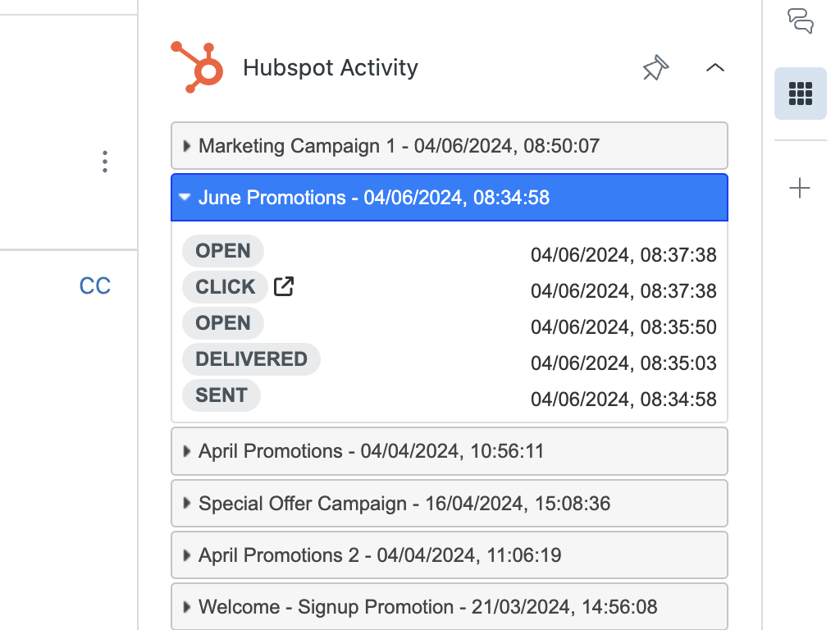Open the CLICK event's external link icon
This screenshot has width=840, height=630.
click(x=282, y=285)
